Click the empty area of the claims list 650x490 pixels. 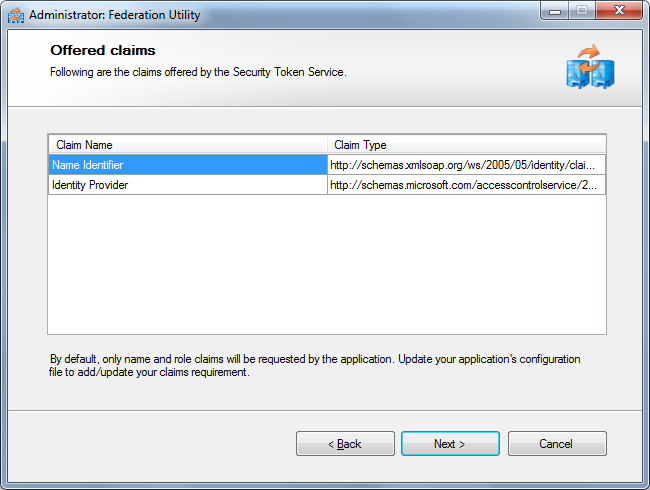(x=326, y=264)
